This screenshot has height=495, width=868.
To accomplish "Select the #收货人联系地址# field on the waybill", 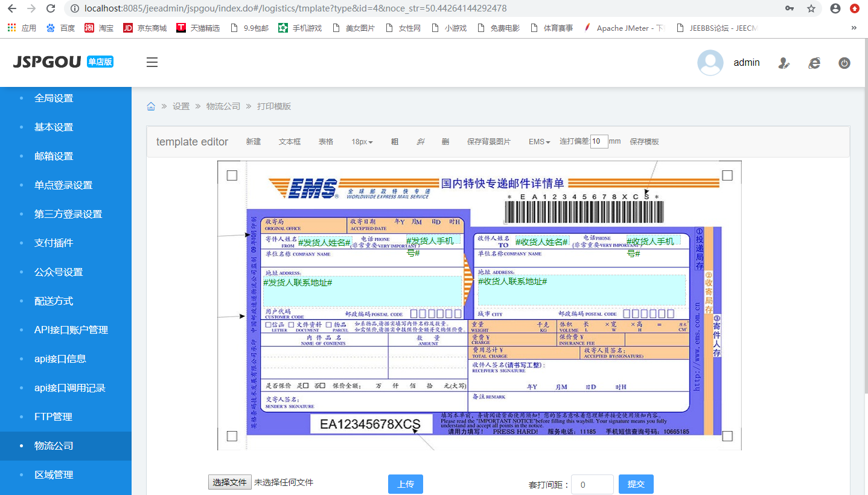I will 581,290.
